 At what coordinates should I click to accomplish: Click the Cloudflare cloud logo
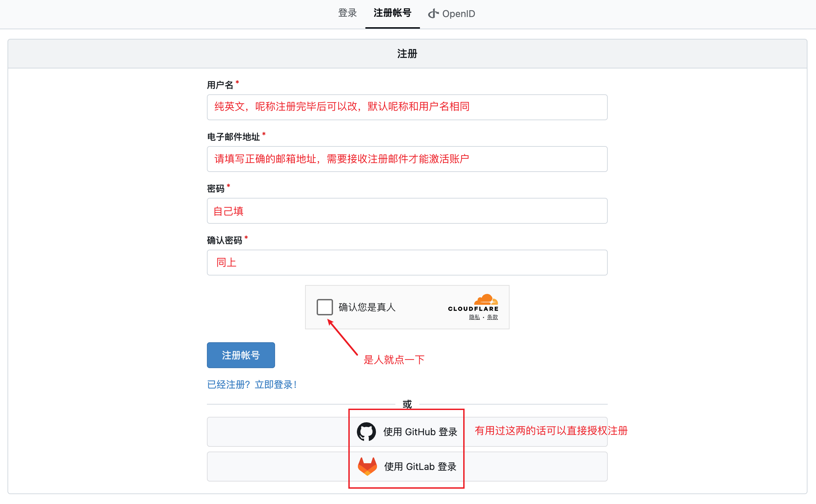[486, 299]
